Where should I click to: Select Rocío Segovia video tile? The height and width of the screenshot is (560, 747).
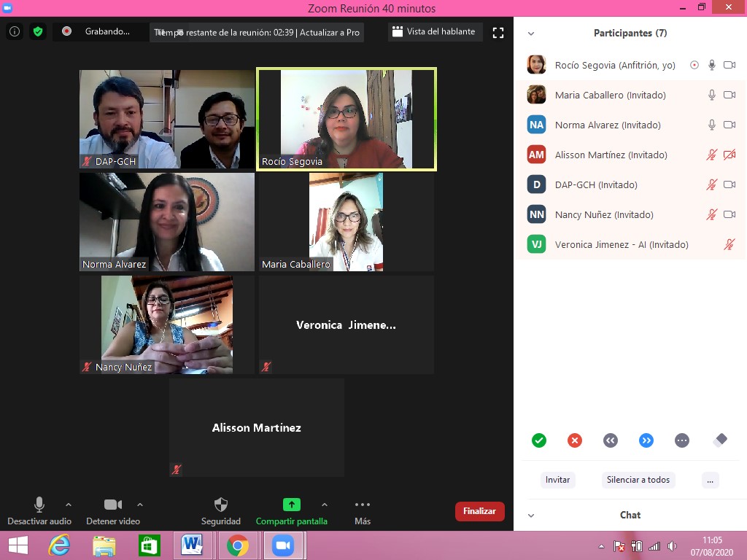tap(347, 119)
